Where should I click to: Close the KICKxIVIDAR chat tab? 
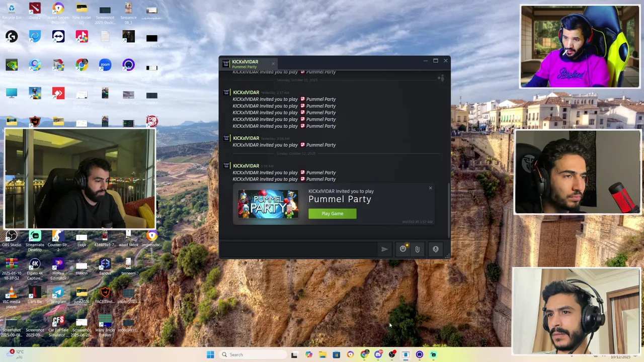[x=273, y=63]
